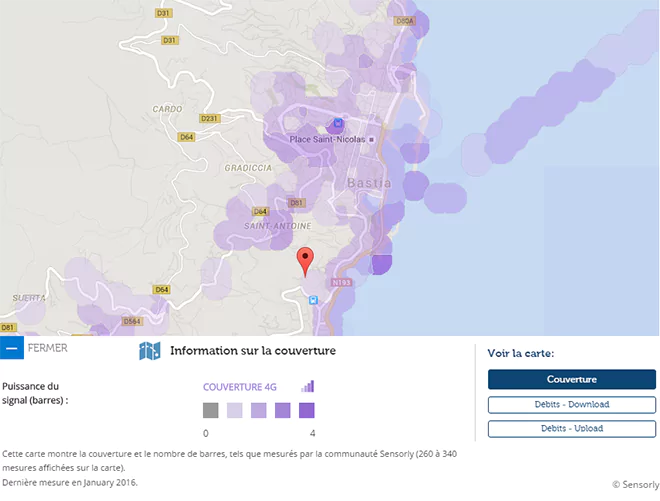Click the folded map icon beside the coverage heading
The width and height of the screenshot is (660, 501).
point(150,351)
